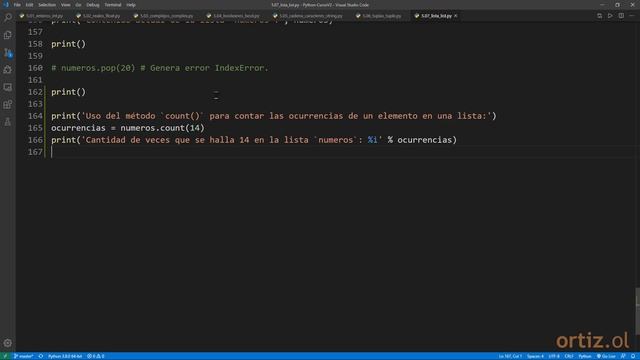Image resolution: width=640 pixels, height=360 pixels.
Task: Click the 'Cantidad de veces' print line
Action: coord(254,140)
